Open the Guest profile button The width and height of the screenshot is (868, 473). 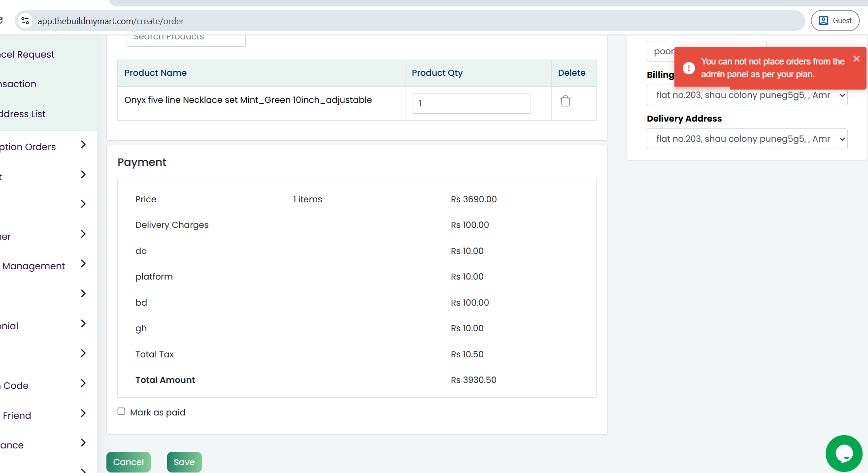click(x=835, y=21)
